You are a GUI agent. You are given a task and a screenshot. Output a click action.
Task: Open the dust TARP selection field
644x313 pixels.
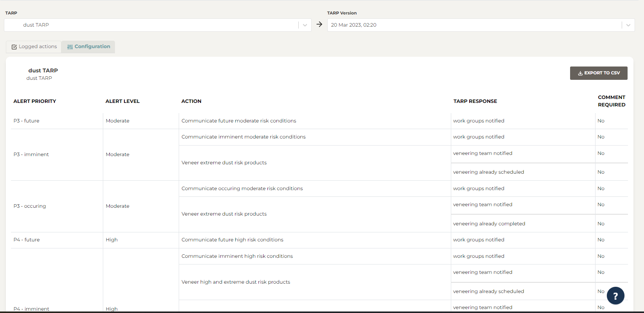156,25
